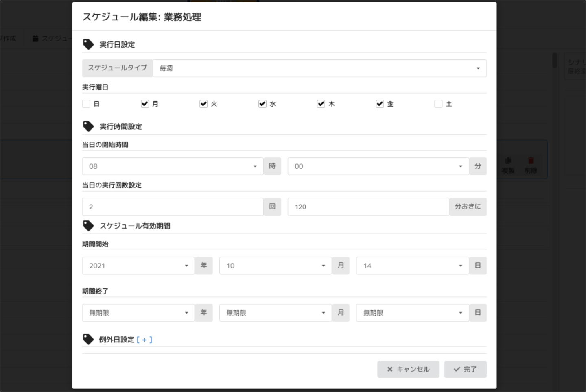The height and width of the screenshot is (392, 586).
Task: Click the 複製 copy icon behind dialog
Action: pyautogui.click(x=508, y=161)
